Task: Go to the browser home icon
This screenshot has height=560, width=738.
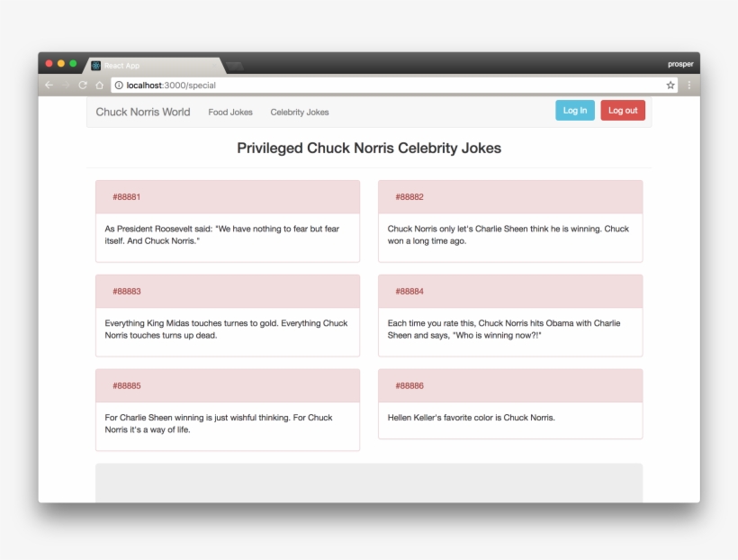Action: coord(99,86)
